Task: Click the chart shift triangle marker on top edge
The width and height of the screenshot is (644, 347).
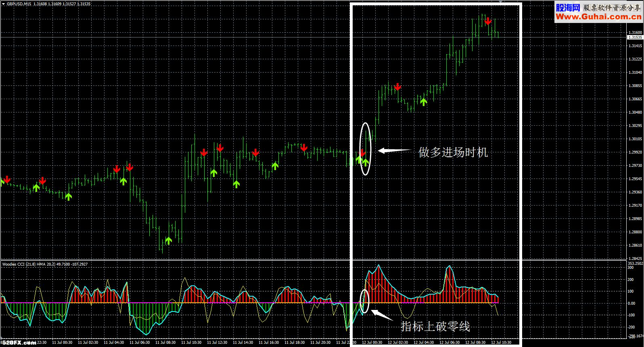Action: tap(500, 2)
